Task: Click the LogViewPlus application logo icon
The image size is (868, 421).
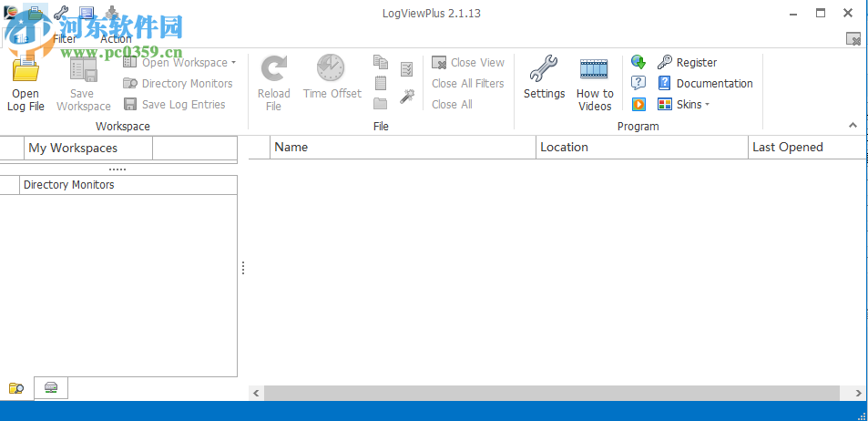Action: pos(9,12)
